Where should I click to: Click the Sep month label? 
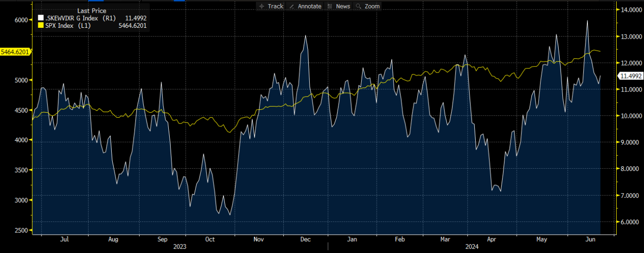(162, 239)
